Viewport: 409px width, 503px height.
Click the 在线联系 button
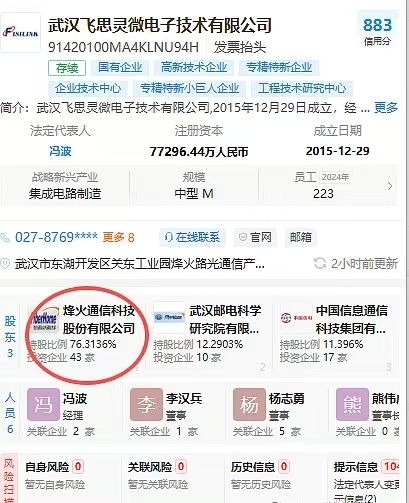[192, 237]
